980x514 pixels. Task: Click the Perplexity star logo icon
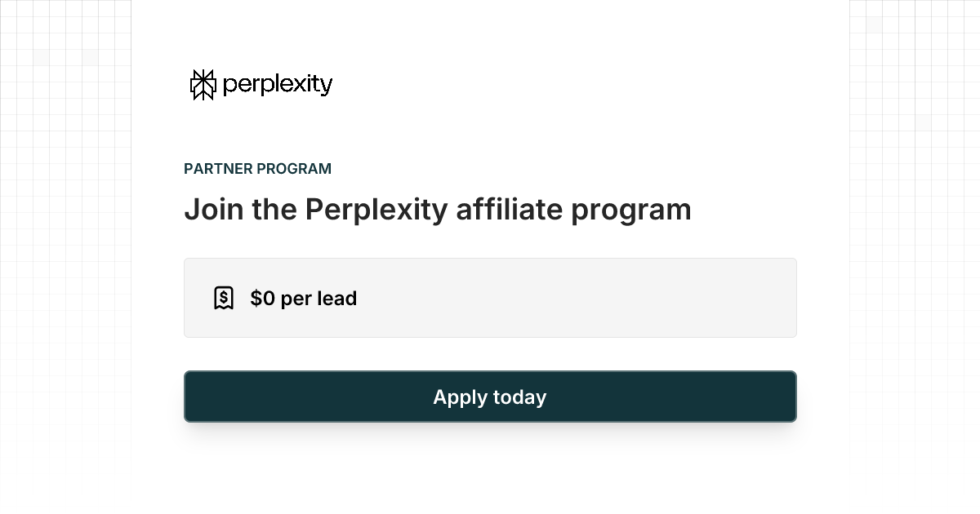click(203, 85)
